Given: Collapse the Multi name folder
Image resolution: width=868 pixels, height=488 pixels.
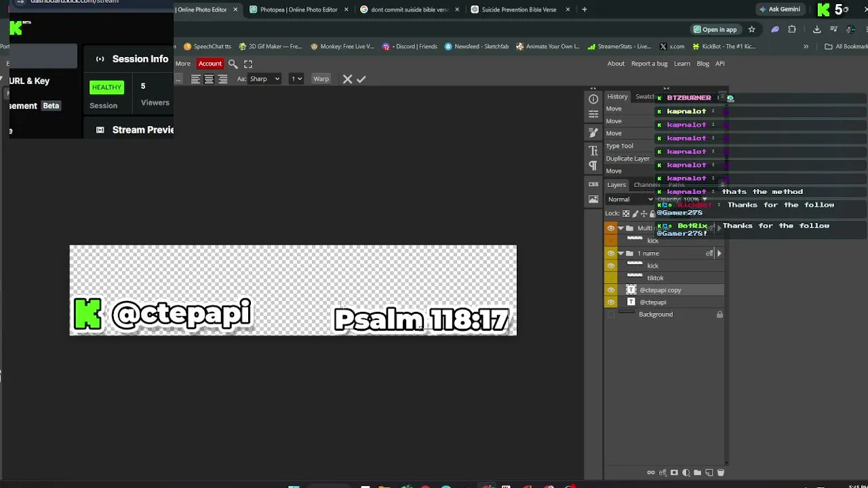Looking at the screenshot, I should pos(620,228).
